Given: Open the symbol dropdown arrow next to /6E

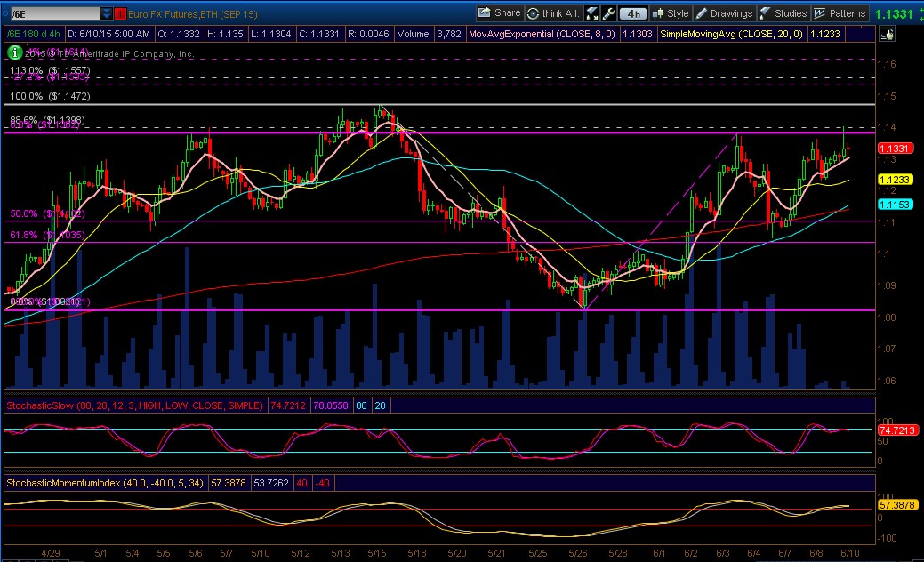Looking at the screenshot, I should pyautogui.click(x=106, y=13).
